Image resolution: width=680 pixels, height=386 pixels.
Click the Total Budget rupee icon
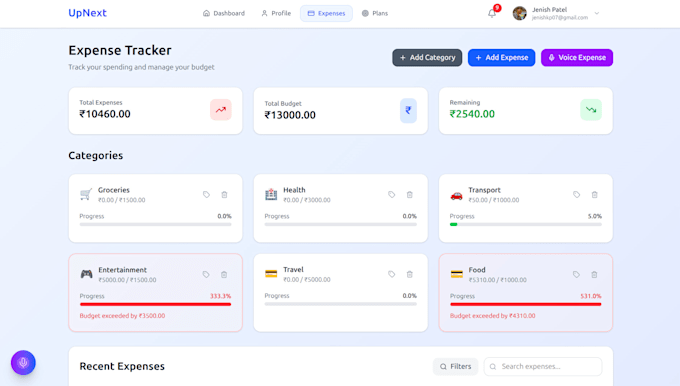click(408, 111)
